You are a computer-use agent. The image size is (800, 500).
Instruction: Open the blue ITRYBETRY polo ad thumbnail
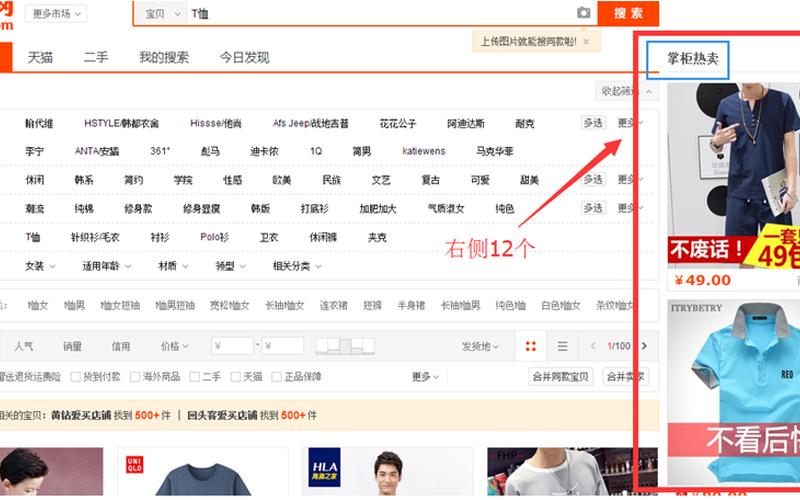[x=734, y=392]
